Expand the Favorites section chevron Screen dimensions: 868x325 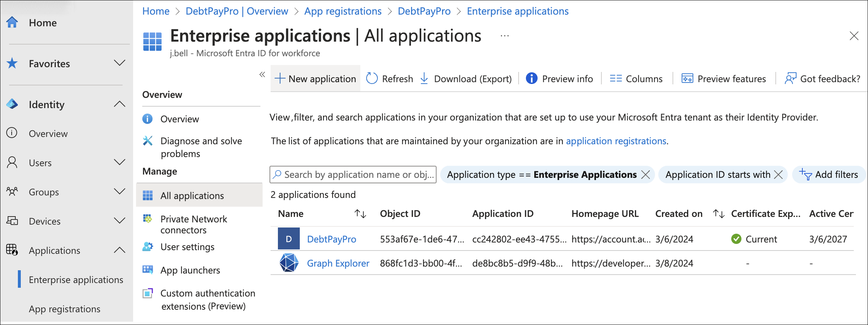120,63
